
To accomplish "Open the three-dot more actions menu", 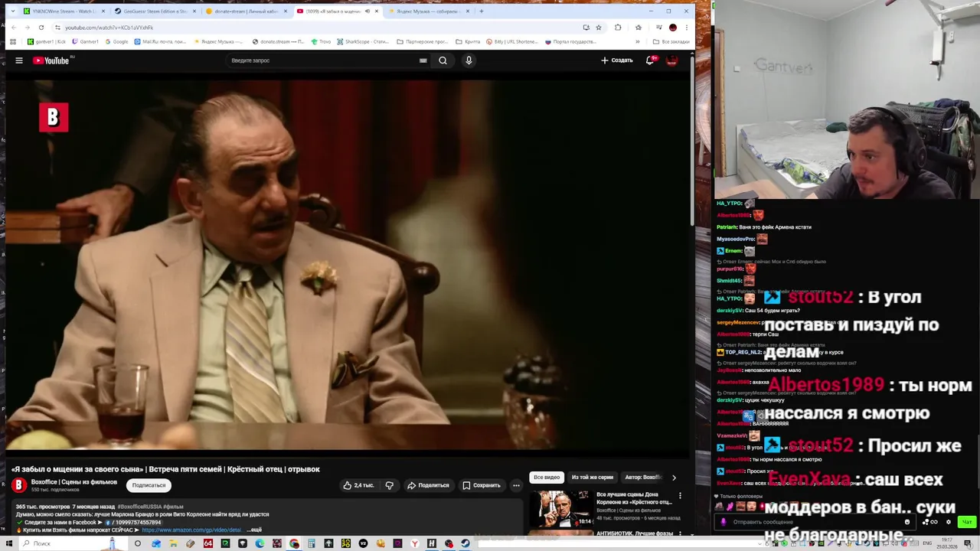I will (x=516, y=485).
